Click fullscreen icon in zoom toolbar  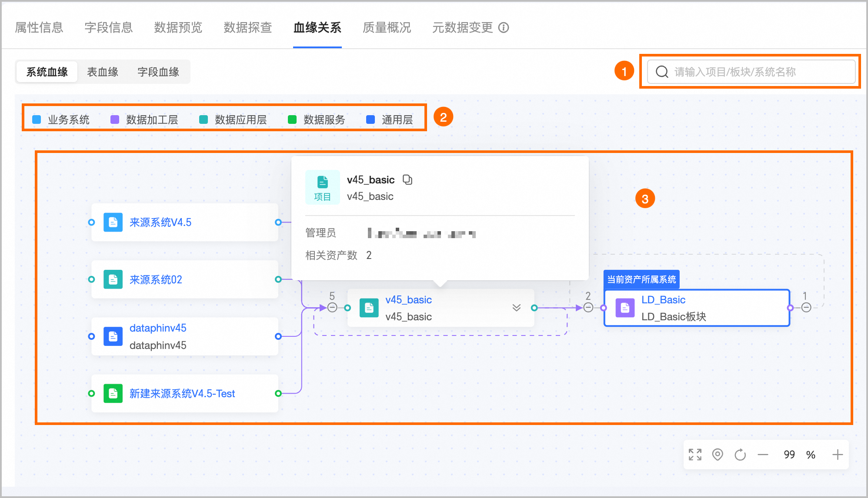695,455
